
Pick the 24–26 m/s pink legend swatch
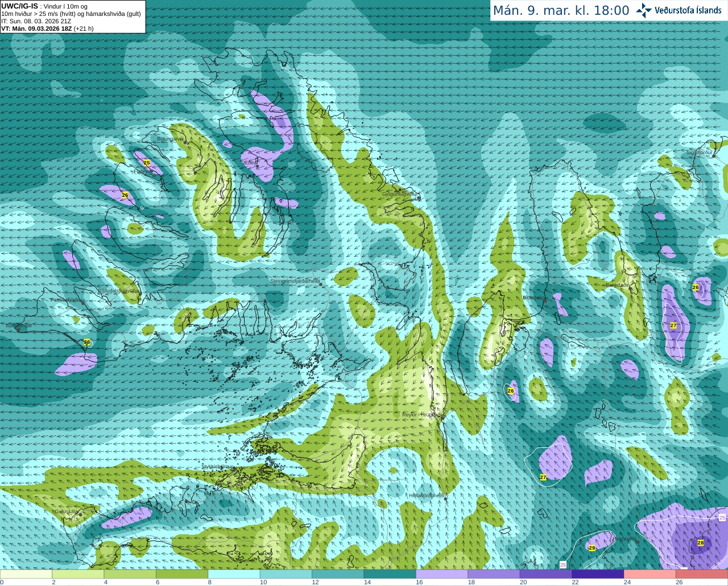pyautogui.click(x=650, y=574)
